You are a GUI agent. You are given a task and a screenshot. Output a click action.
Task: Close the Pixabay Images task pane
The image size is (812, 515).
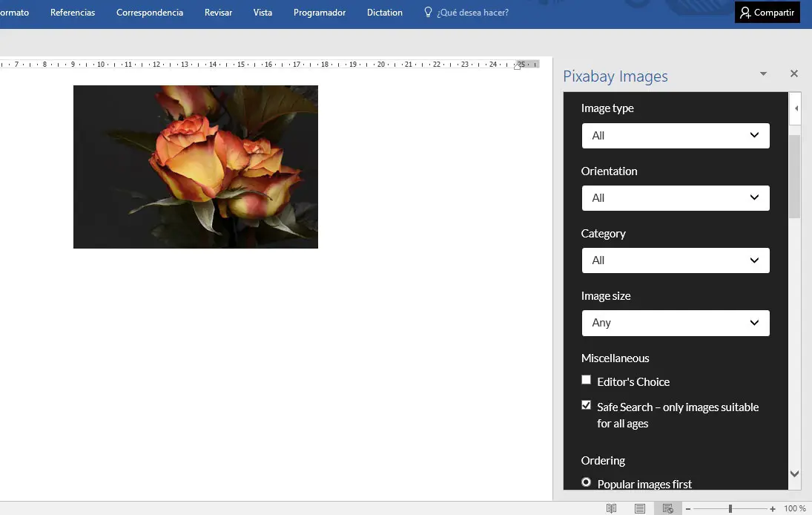tap(794, 73)
